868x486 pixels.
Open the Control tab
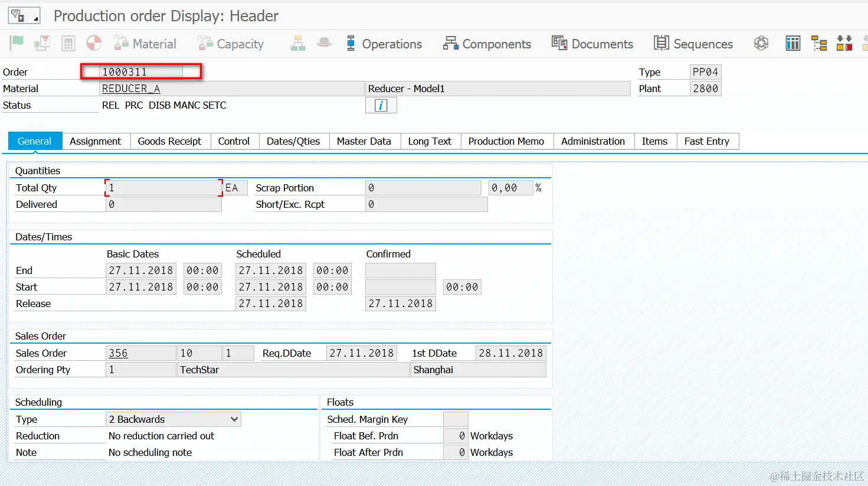click(234, 141)
